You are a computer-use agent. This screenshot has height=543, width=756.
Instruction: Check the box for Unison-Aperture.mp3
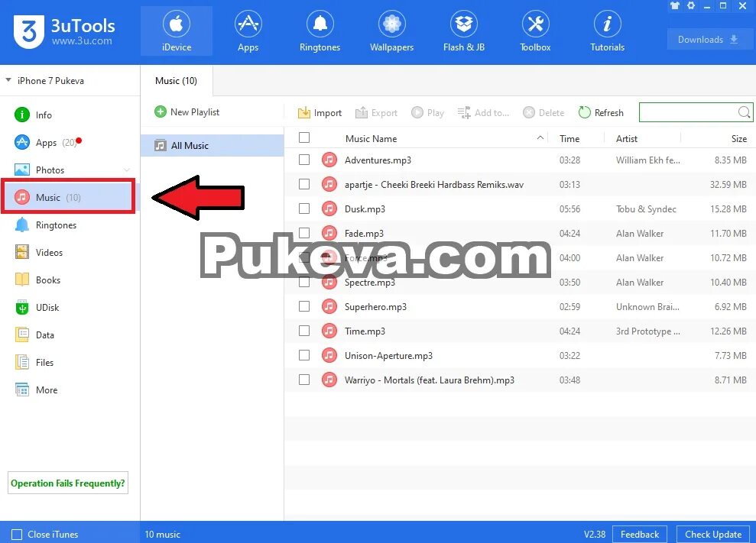[303, 356]
